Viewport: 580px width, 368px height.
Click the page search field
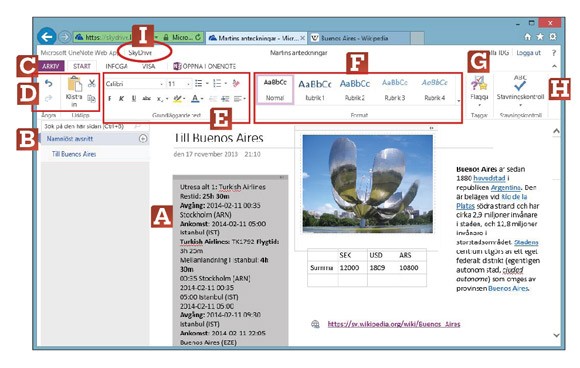coord(95,126)
